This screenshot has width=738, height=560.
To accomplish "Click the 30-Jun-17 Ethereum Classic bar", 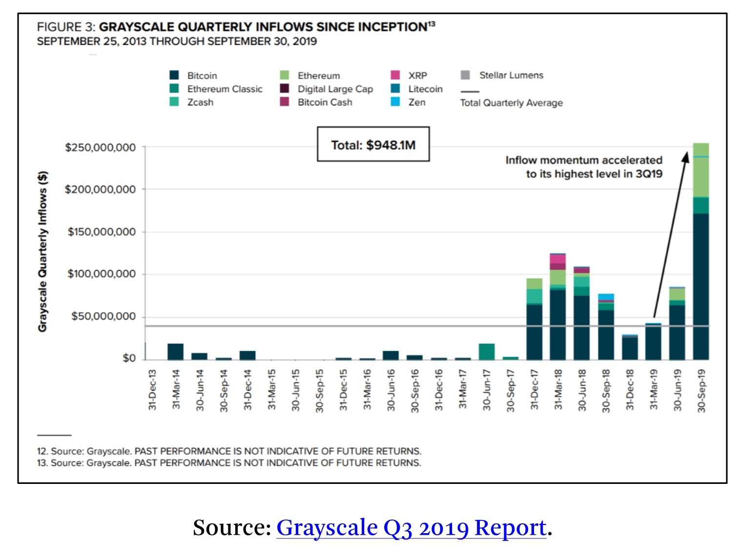I will [487, 352].
